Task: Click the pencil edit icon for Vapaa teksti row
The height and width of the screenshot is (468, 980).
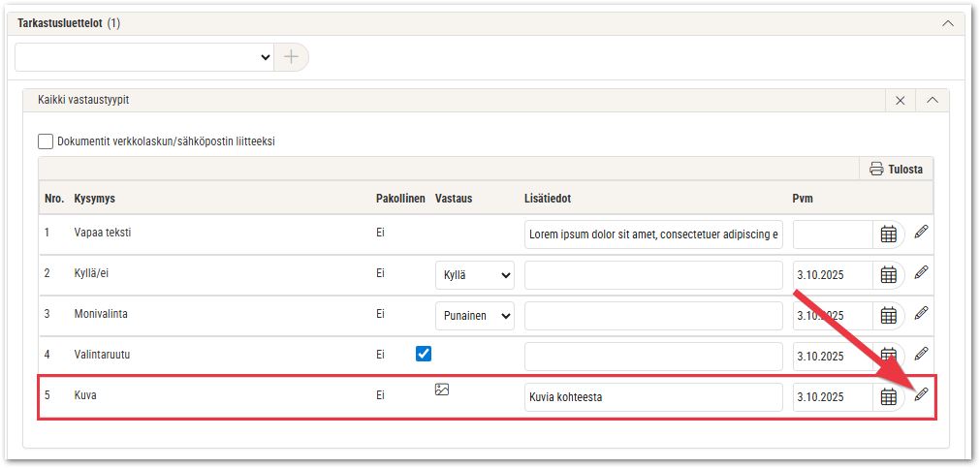Action: click(921, 233)
